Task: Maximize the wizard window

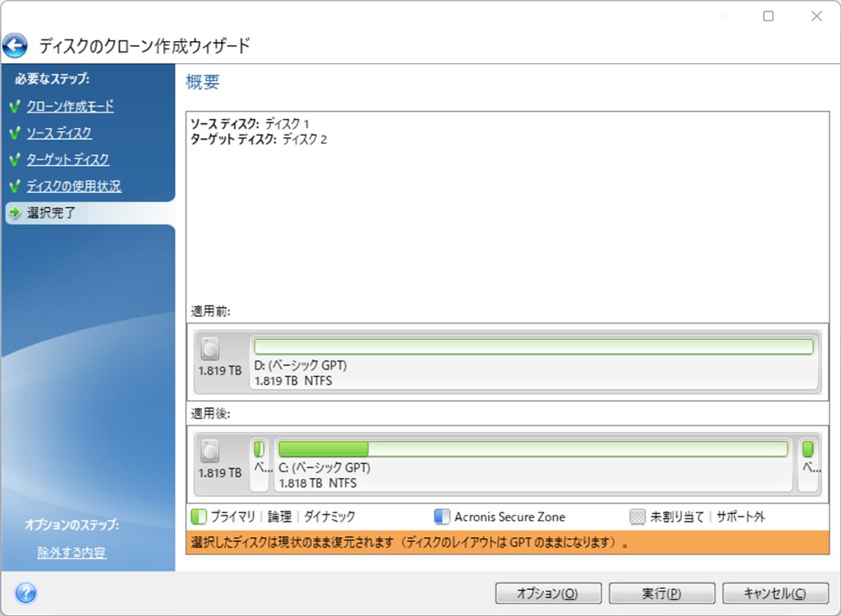Action: coord(769,16)
